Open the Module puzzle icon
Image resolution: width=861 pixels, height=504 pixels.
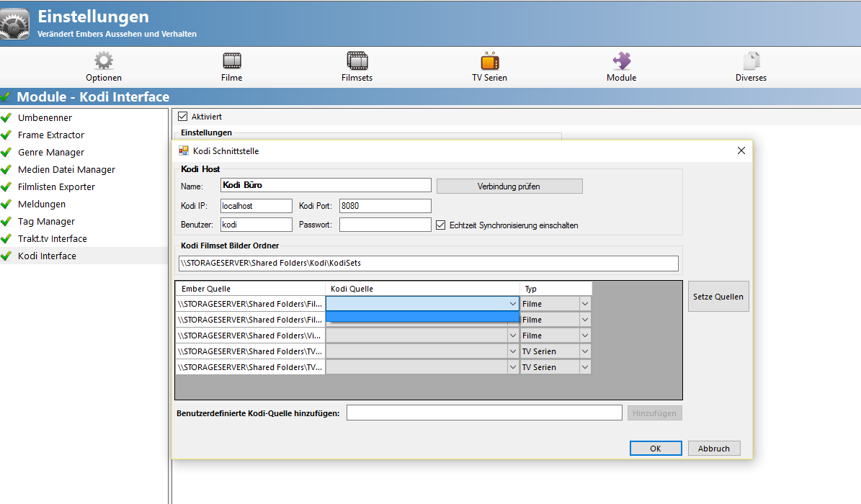click(x=622, y=60)
